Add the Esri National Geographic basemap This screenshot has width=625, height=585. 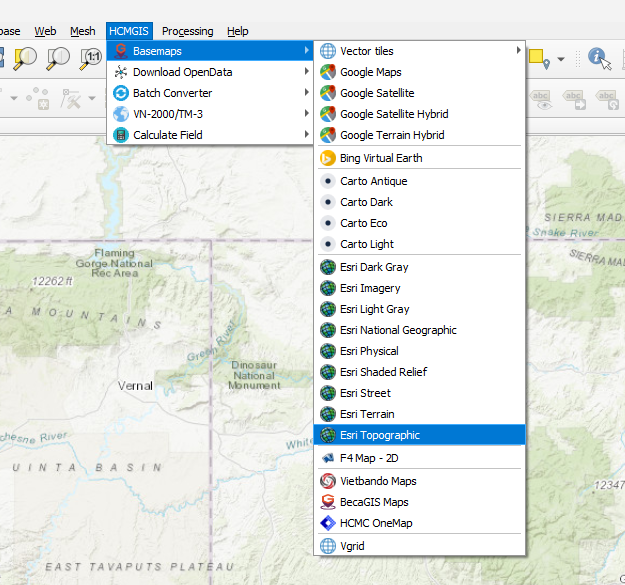pos(398,330)
